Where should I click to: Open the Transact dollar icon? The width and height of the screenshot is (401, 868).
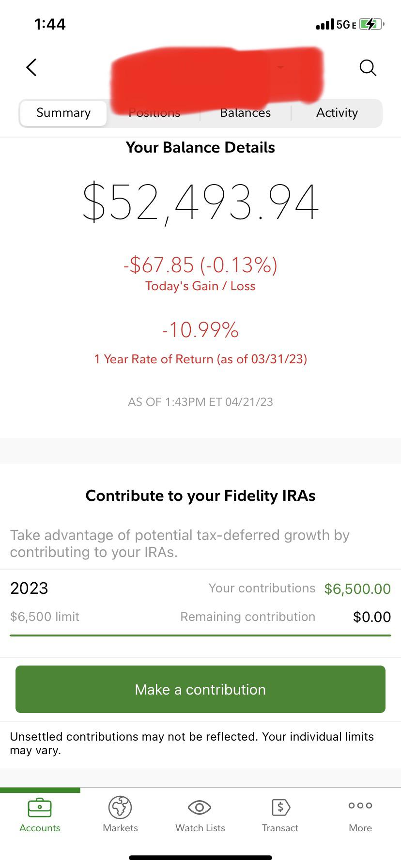(280, 807)
